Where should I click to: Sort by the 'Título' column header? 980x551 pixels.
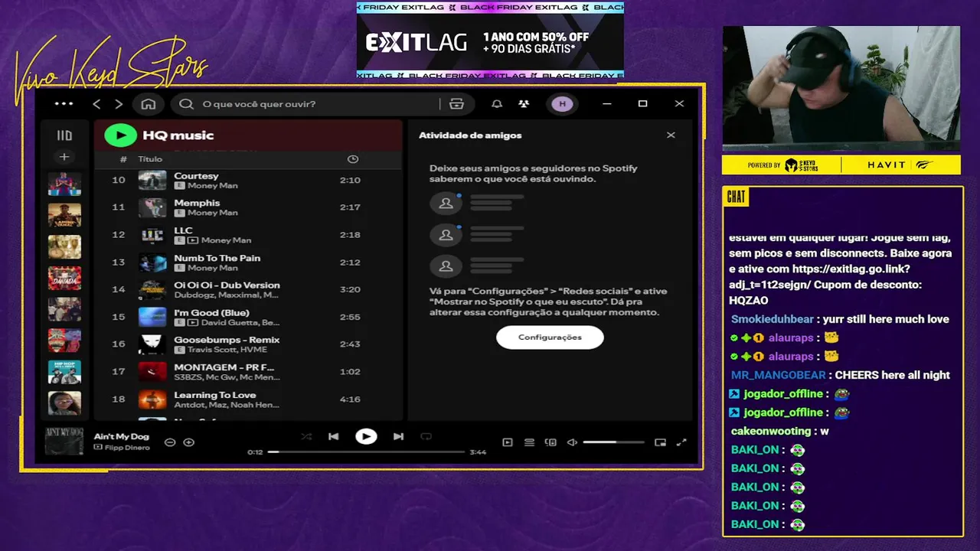[x=150, y=159]
